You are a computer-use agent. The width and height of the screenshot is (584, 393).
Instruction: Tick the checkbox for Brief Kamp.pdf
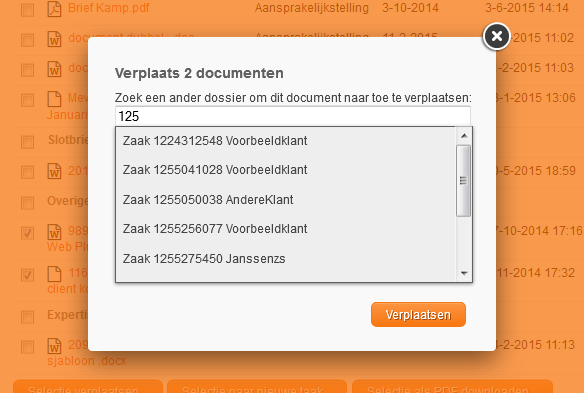(27, 10)
